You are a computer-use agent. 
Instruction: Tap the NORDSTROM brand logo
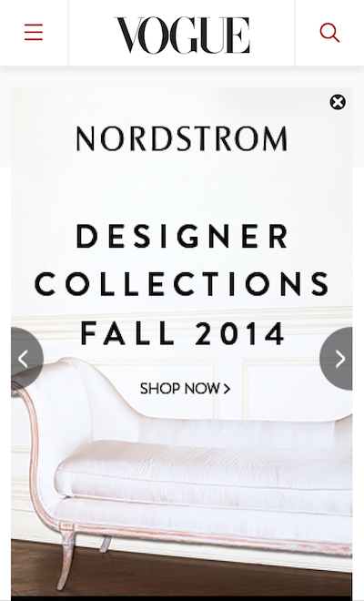(182, 138)
